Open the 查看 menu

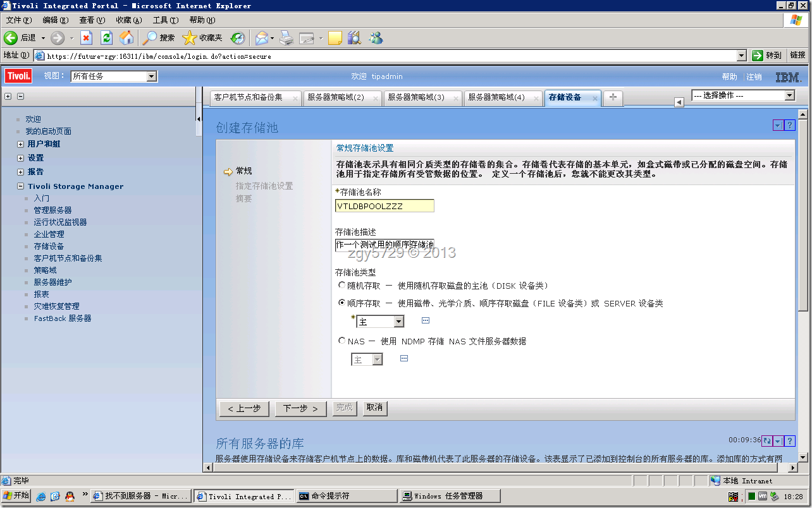coord(92,20)
